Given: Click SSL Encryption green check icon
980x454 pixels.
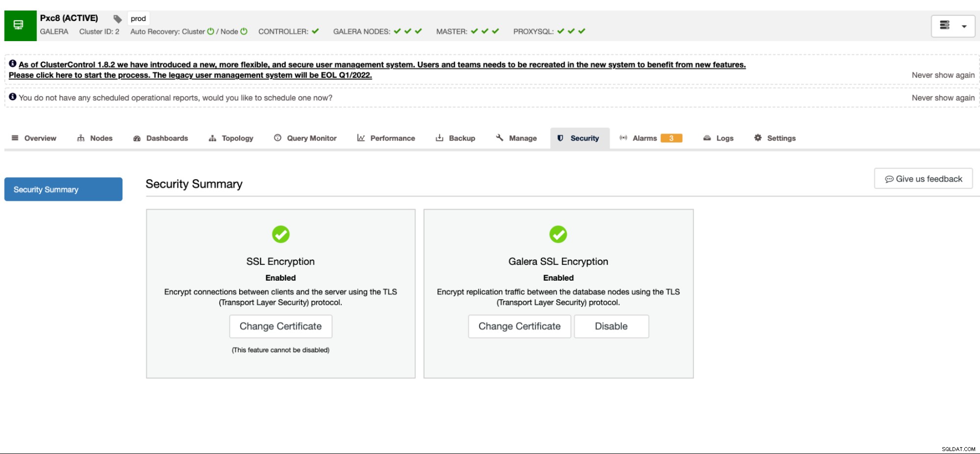Looking at the screenshot, I should 281,234.
